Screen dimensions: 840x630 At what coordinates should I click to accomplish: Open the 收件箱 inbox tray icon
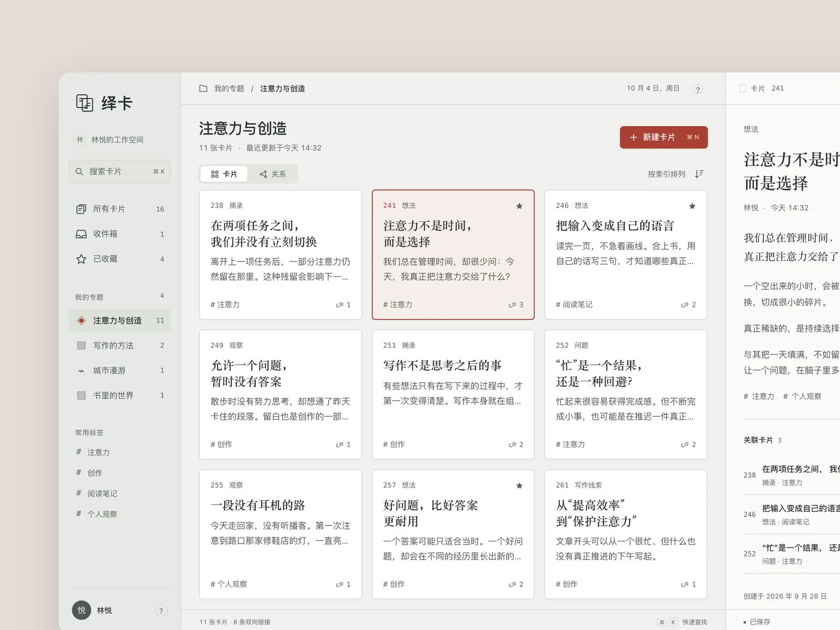(x=81, y=234)
